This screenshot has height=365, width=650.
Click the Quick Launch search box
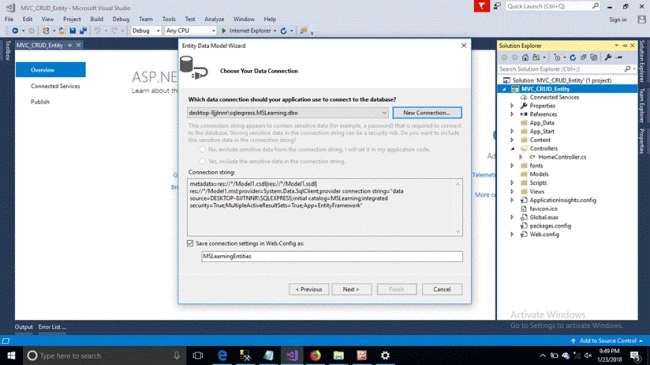[x=553, y=6]
